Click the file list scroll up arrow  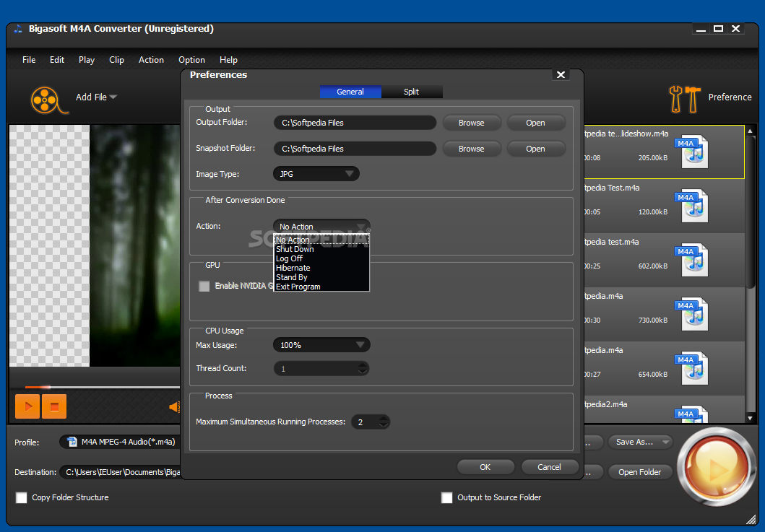click(751, 131)
